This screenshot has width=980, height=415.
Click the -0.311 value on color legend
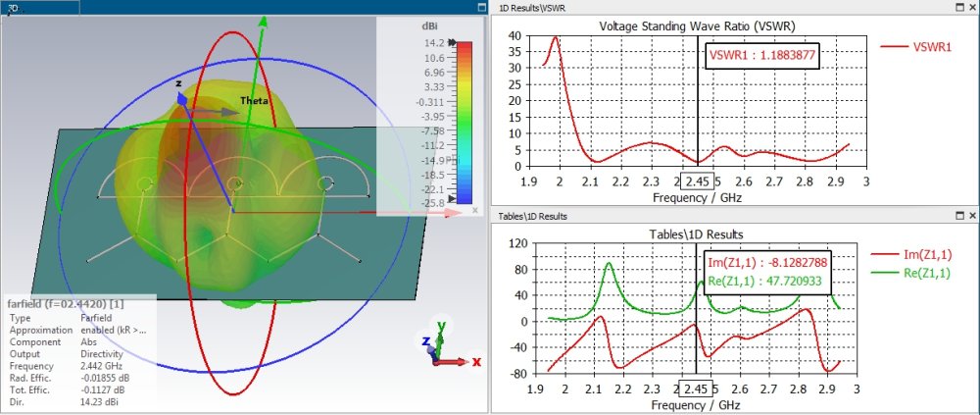[430, 101]
